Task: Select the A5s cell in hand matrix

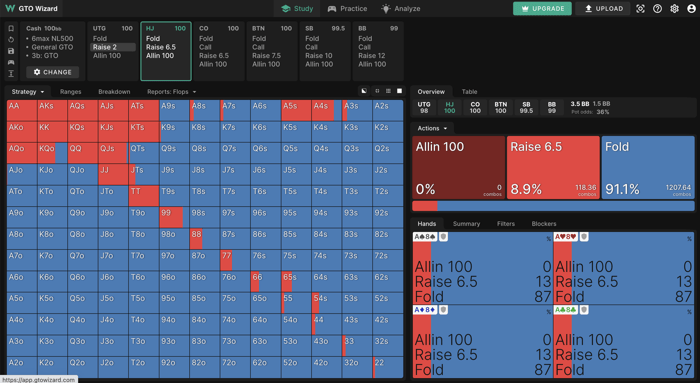Action: 296,110
